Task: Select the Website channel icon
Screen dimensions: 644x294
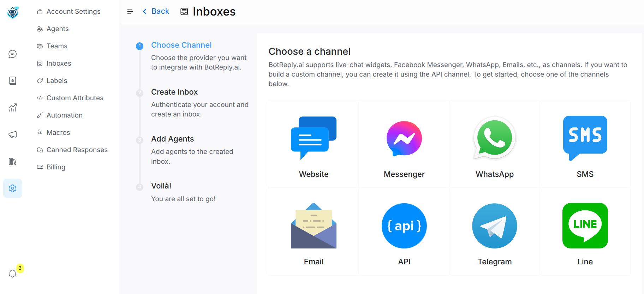Action: pos(314,138)
